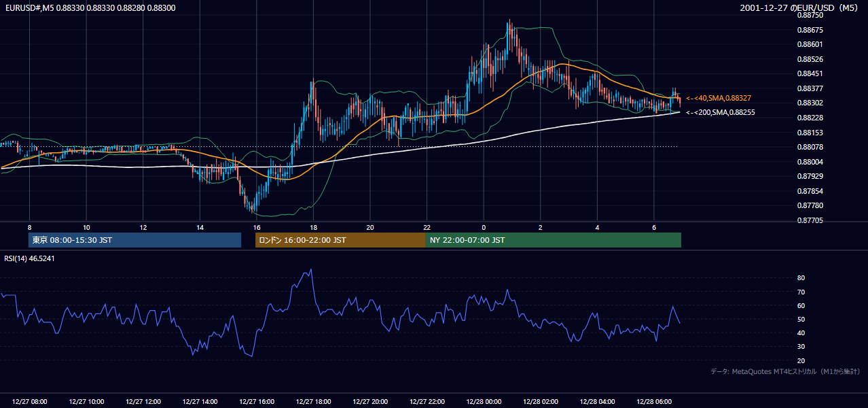Select the ロンドン 16:00-22:00 JST session bar
The width and height of the screenshot is (868, 408).
(340, 240)
